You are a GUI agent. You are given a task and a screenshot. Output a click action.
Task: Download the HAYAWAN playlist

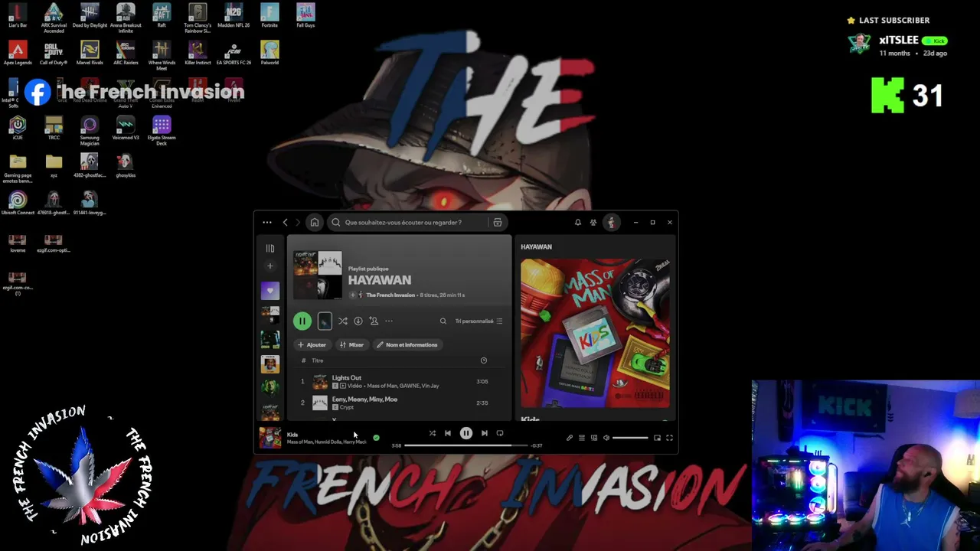358,321
